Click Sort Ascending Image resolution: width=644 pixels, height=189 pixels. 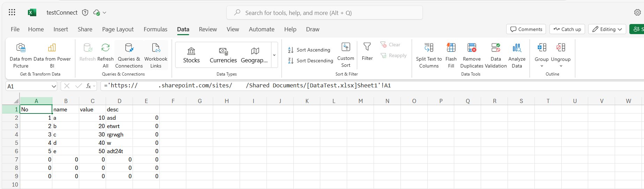point(309,50)
